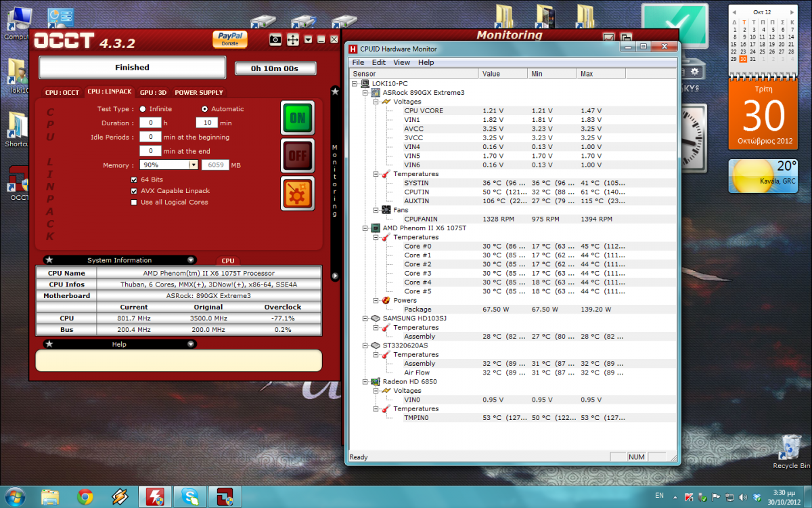Toggle the Monitoring sidebar arrow
Image resolution: width=812 pixels, height=508 pixels.
pyautogui.click(x=334, y=276)
